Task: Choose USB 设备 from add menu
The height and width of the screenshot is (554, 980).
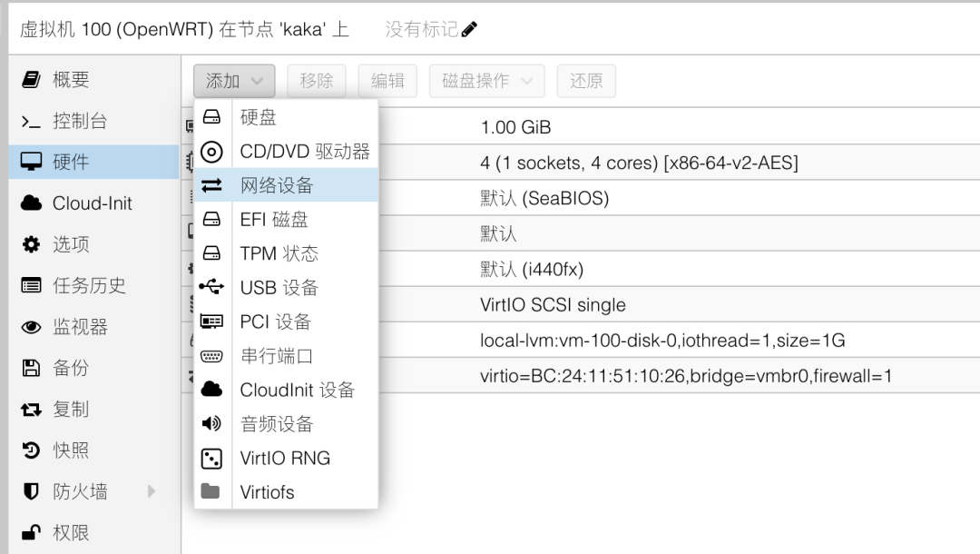Action: click(x=286, y=288)
